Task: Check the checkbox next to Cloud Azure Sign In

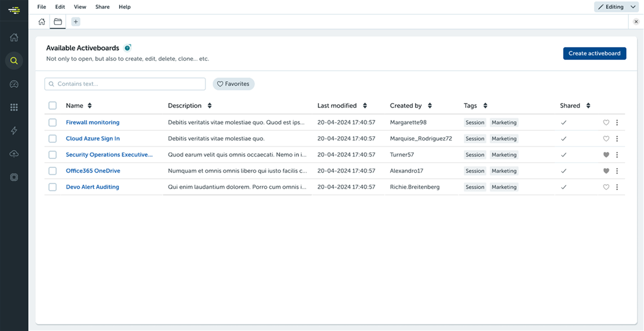Action: pos(53,138)
